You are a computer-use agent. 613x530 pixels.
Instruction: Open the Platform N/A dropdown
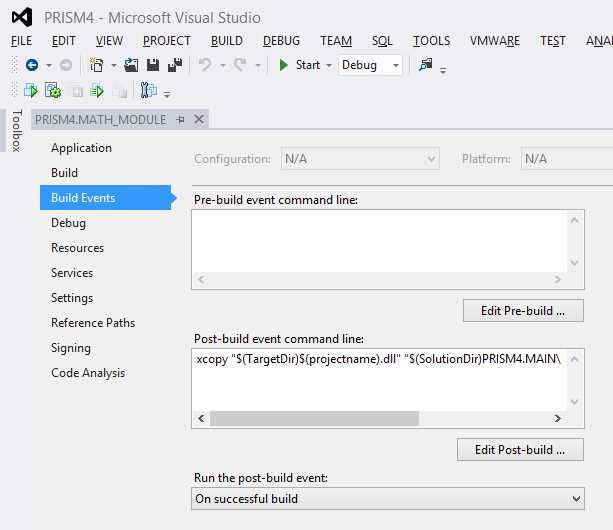[567, 159]
